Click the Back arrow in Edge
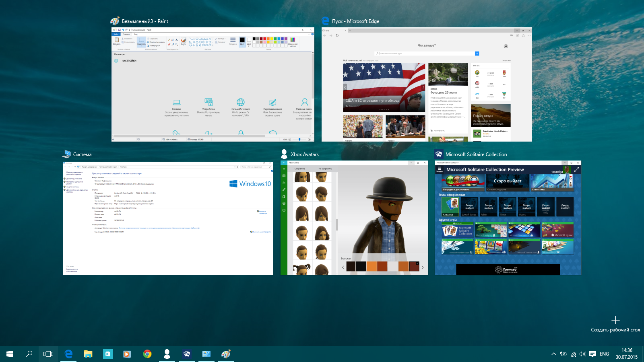This screenshot has width=644, height=362. tap(324, 35)
